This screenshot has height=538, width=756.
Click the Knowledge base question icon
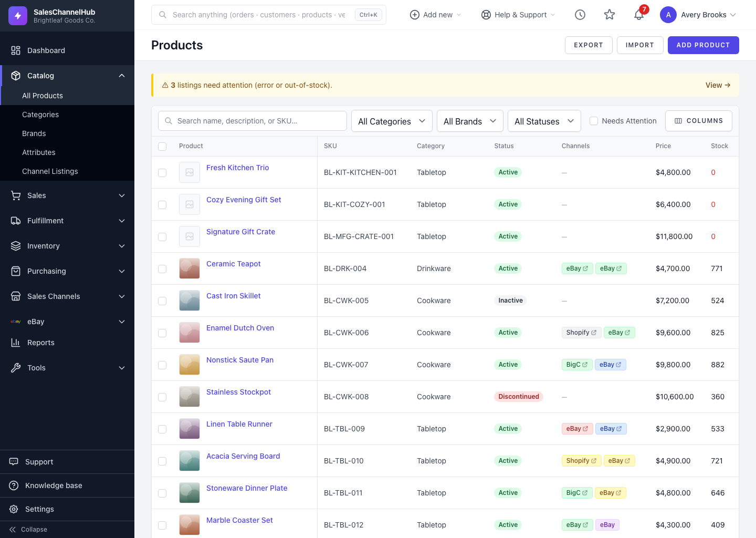pyautogui.click(x=14, y=485)
